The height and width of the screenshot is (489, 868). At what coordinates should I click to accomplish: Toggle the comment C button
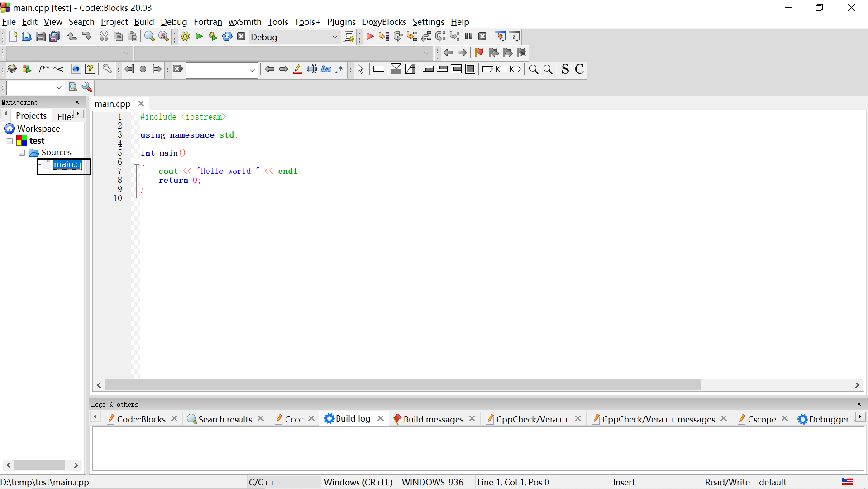579,69
